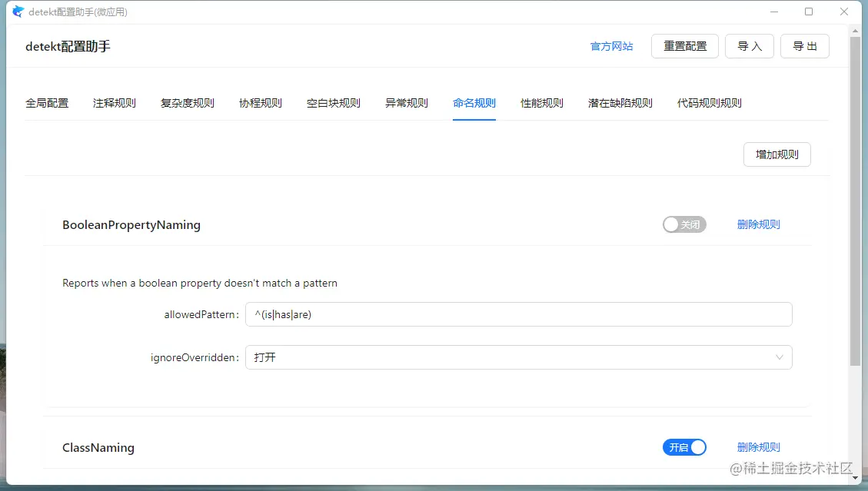Click the rule description 'Reports when a boolean property' text
The image size is (868, 491).
200,283
